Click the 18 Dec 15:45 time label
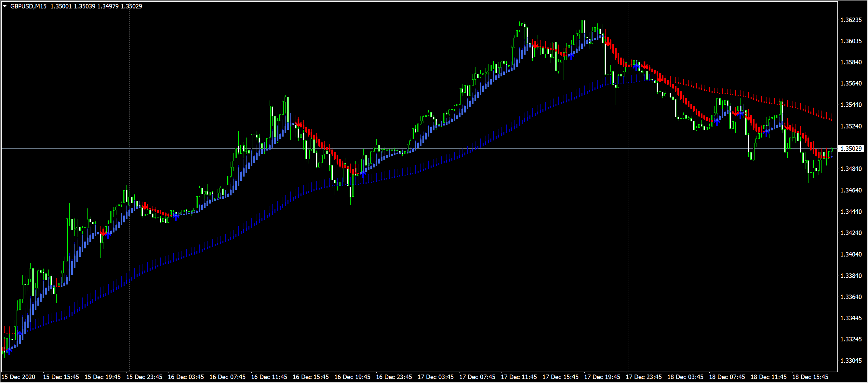 tap(810, 377)
